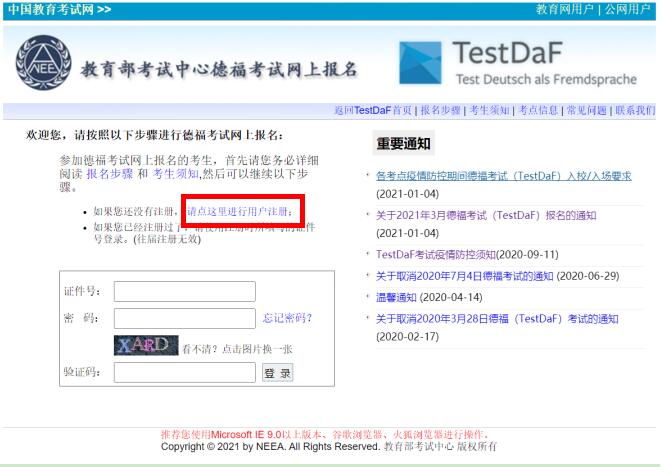
Task: Click the NEEA circular logo
Action: (x=43, y=62)
